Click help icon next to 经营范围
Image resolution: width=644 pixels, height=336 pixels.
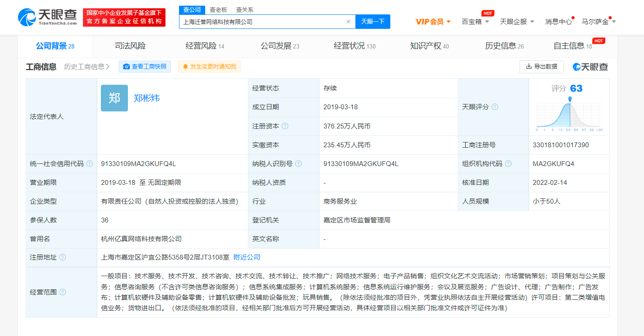coord(63,292)
